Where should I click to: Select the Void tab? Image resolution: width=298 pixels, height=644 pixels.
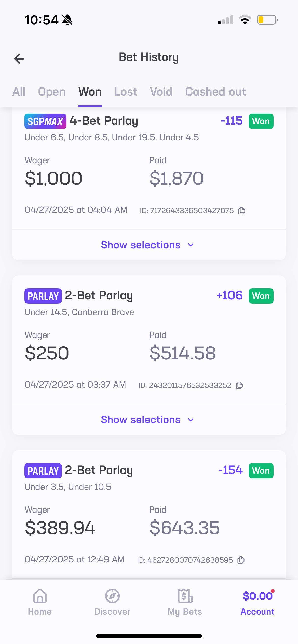pos(161,92)
